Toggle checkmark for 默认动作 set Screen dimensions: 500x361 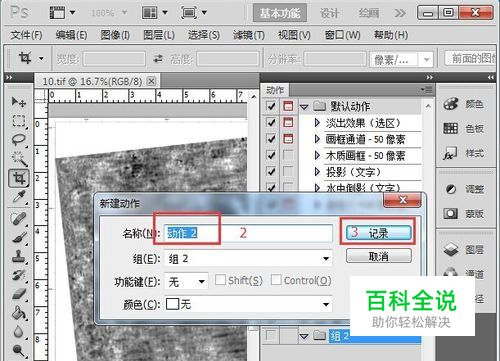(x=271, y=106)
